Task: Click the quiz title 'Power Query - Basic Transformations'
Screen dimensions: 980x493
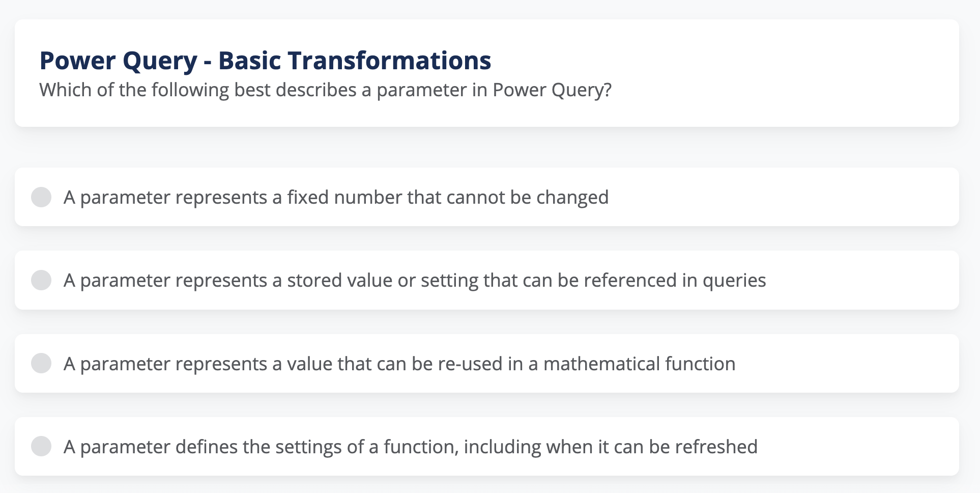Action: [266, 60]
